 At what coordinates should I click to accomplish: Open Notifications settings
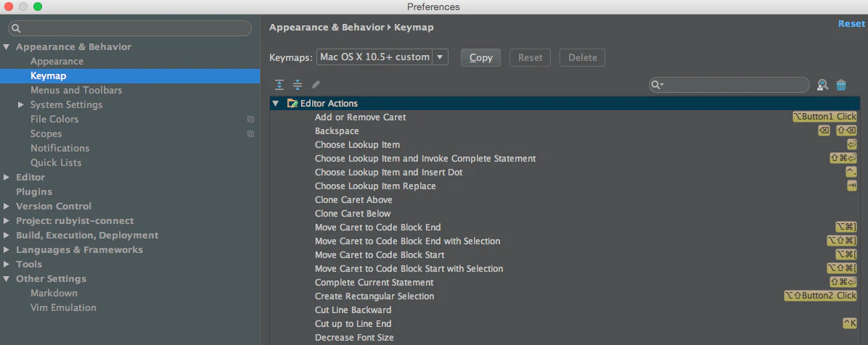coord(60,148)
